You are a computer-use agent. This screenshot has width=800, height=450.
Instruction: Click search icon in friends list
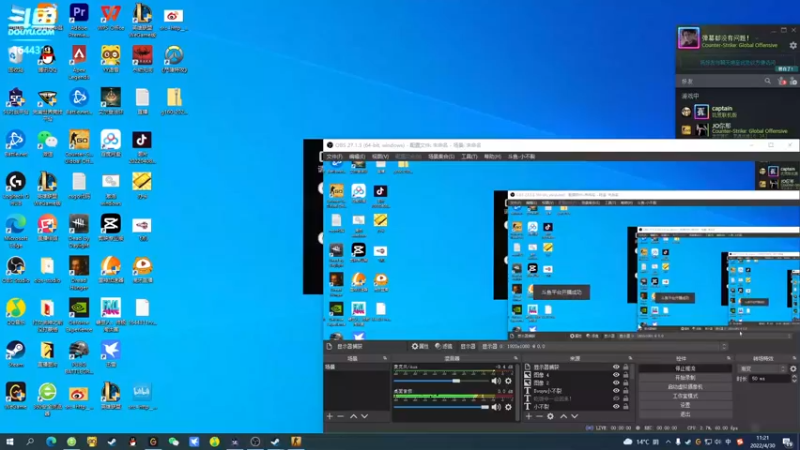pos(767,81)
